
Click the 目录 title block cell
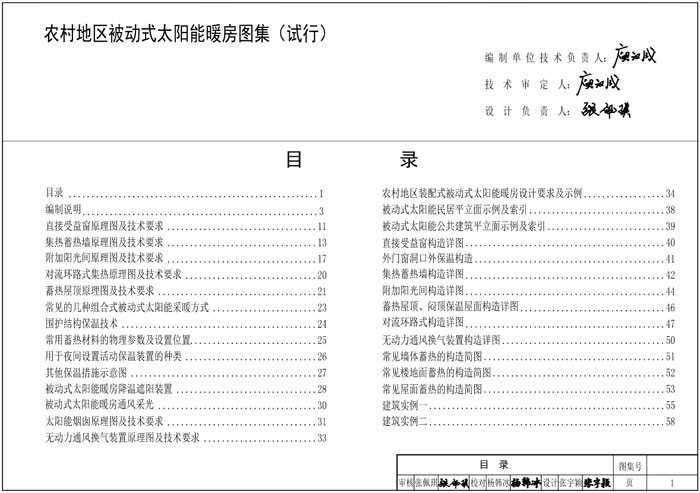tap(505, 465)
